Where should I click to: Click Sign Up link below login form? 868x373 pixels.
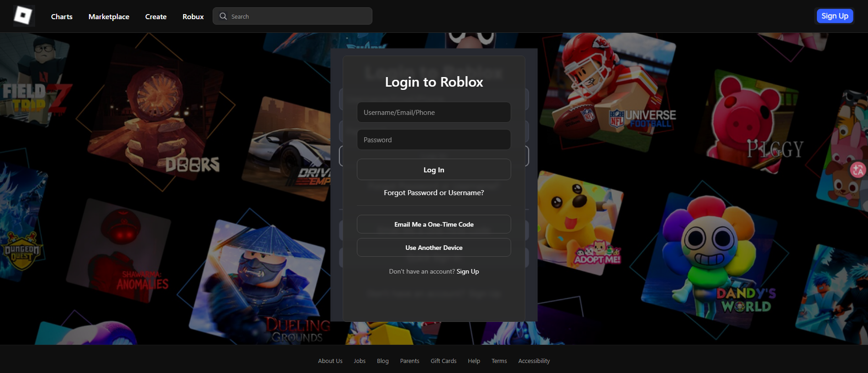coord(468,271)
